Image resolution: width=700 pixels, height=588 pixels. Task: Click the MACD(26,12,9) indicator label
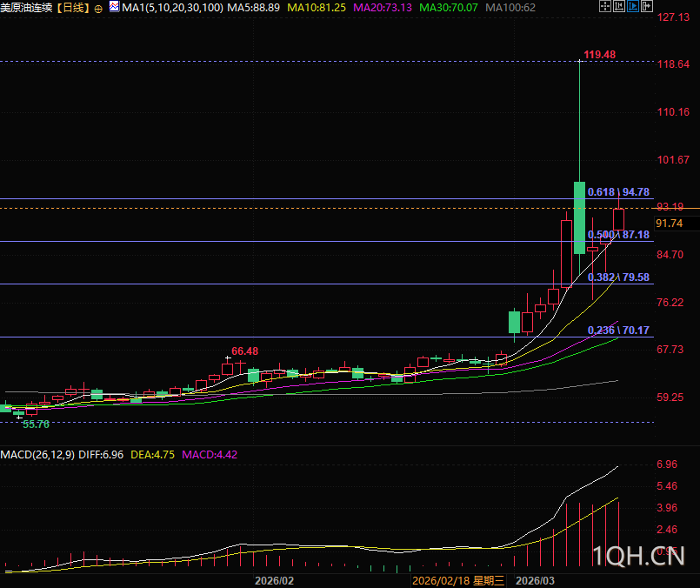37,455
